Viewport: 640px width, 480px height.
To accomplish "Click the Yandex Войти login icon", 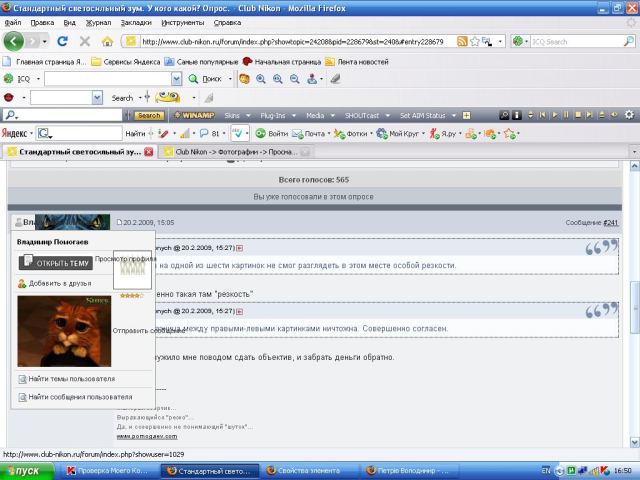I will 260,133.
